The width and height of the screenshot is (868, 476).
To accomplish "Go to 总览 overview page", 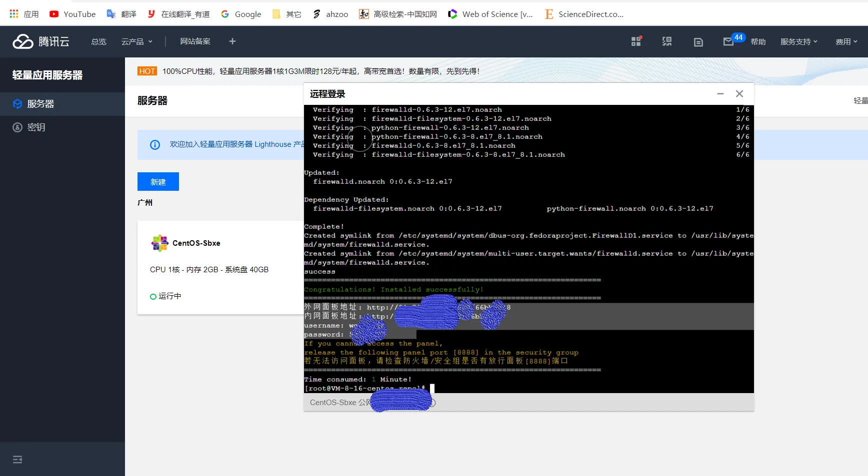I will 98,42.
